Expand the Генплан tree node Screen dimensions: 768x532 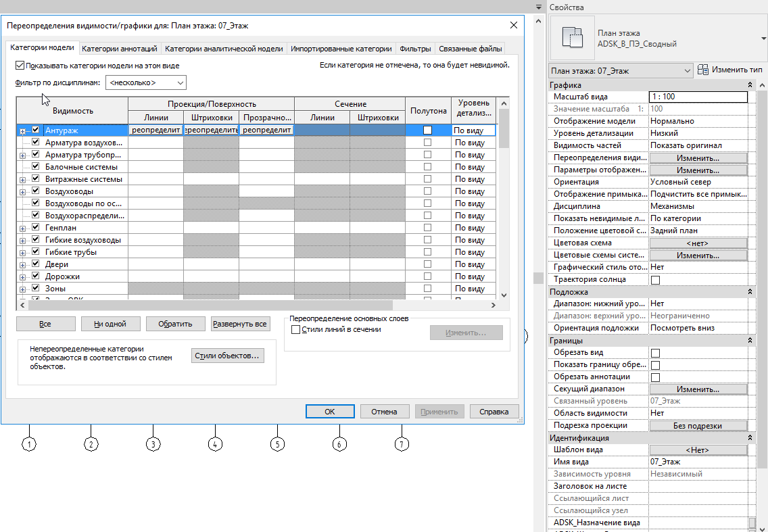point(22,228)
